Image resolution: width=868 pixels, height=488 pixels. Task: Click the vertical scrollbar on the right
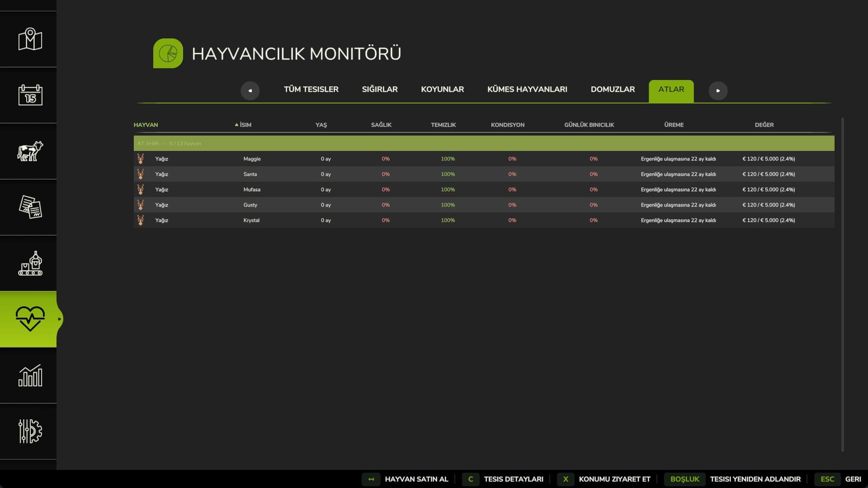pyautogui.click(x=842, y=285)
